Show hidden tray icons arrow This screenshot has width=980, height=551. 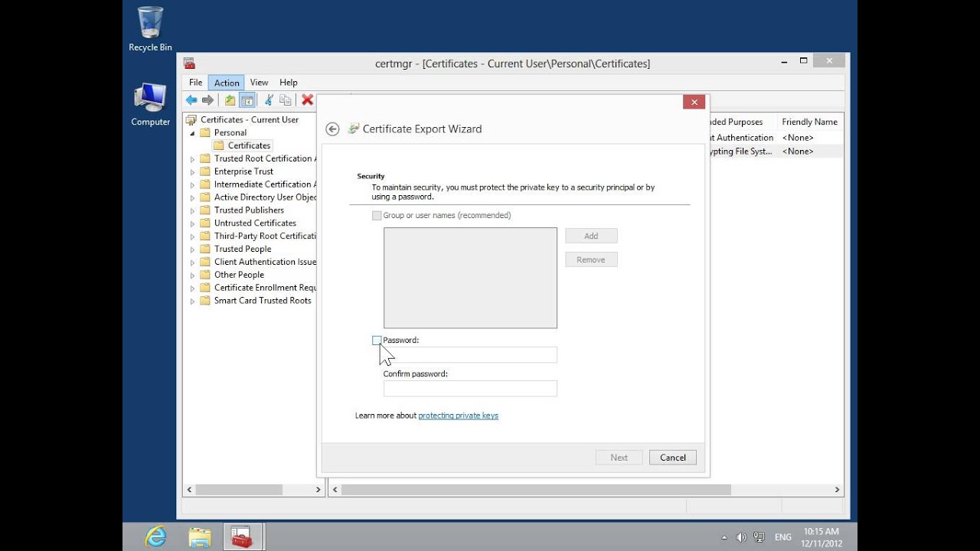pos(724,537)
